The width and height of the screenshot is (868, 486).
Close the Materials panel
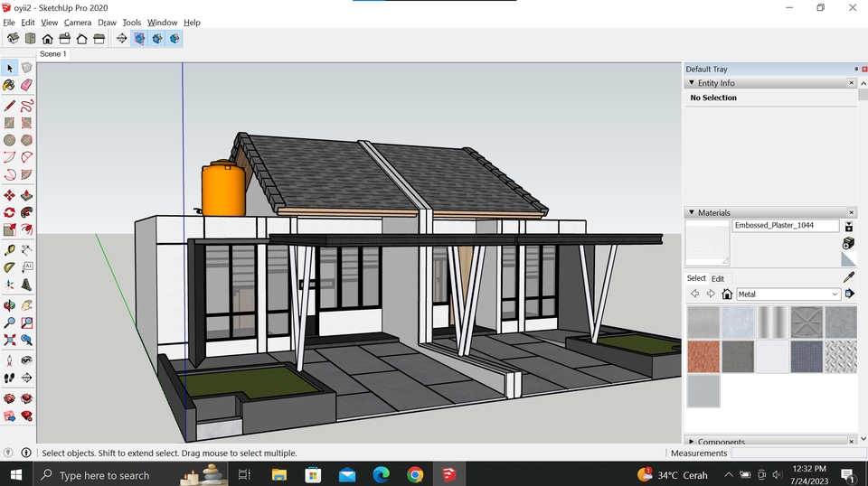[852, 212]
